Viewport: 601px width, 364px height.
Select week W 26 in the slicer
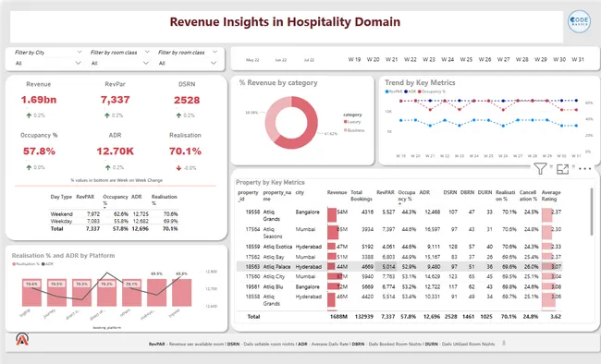pos(484,59)
